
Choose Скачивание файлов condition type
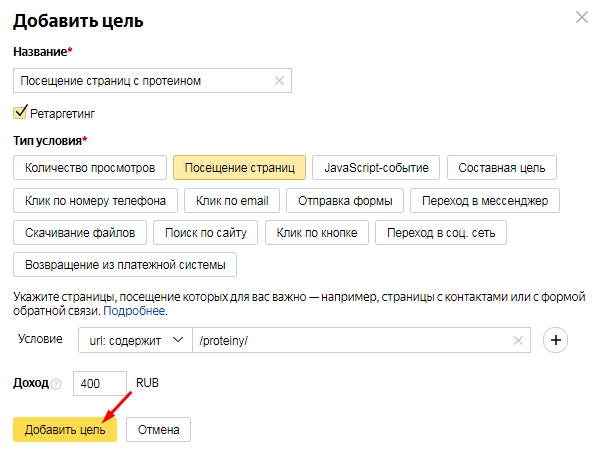(79, 233)
